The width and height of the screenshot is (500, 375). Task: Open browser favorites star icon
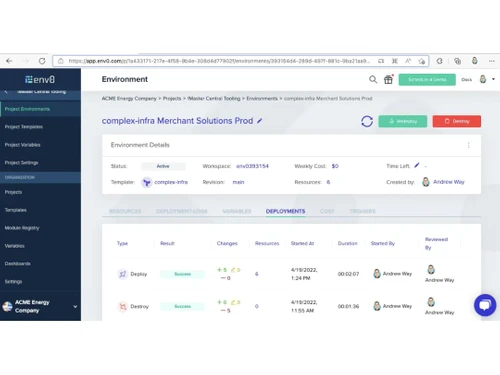point(422,61)
